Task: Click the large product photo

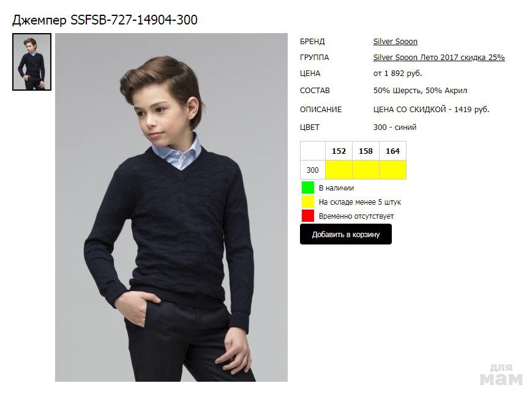Action: pos(171,207)
